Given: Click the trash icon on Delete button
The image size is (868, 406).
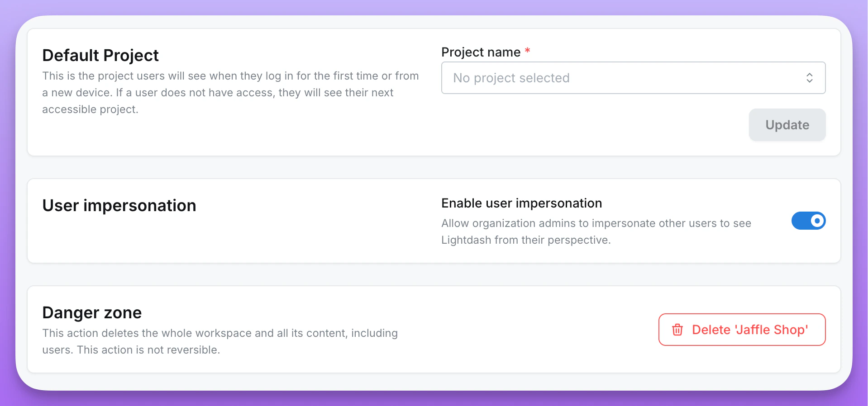Looking at the screenshot, I should 677,330.
